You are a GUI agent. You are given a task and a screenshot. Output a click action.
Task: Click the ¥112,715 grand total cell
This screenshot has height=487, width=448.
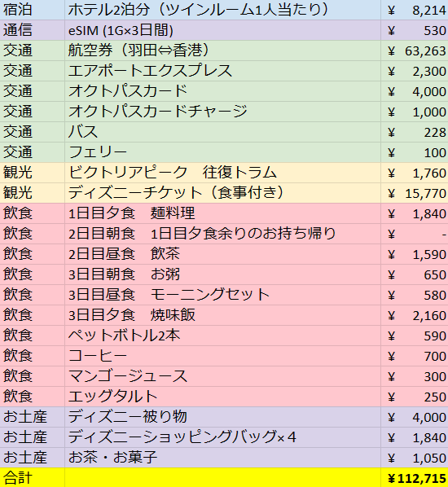tap(415, 478)
